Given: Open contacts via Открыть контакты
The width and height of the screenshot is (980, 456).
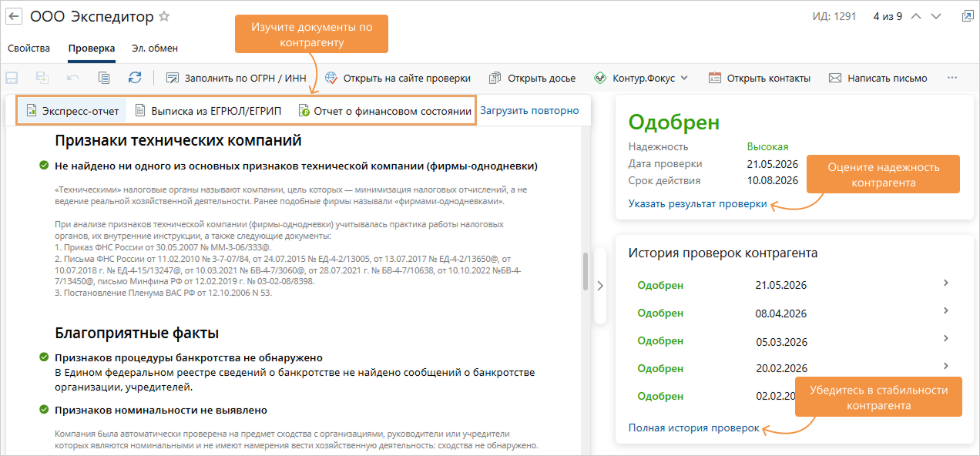Looking at the screenshot, I should coord(760,78).
